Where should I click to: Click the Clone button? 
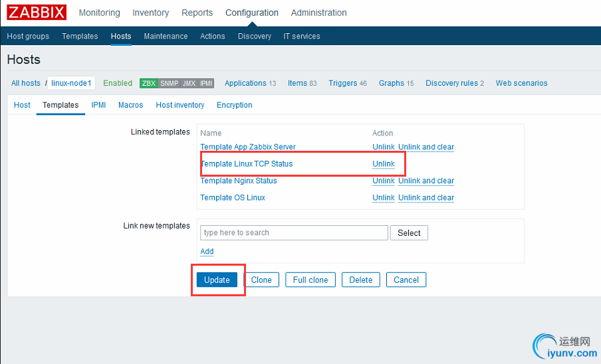point(261,280)
